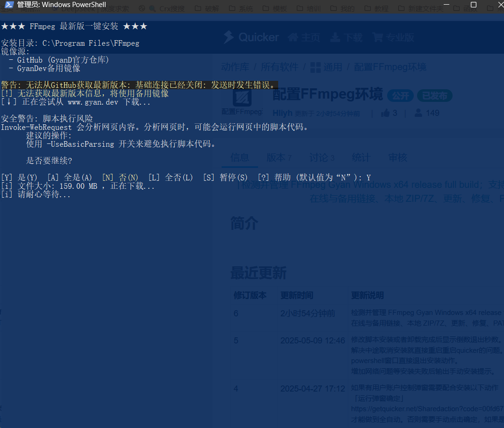504x428 pixels.
Task: Click the 2025-04-27 17:12 update time cell
Action: [x=313, y=389]
